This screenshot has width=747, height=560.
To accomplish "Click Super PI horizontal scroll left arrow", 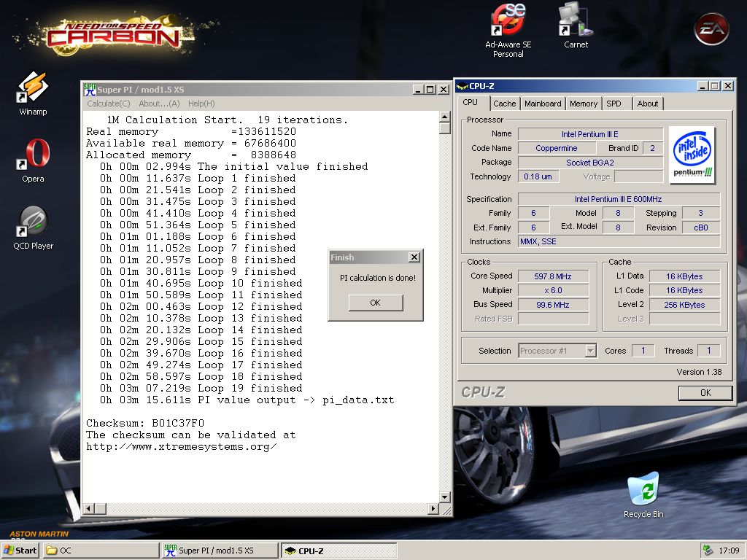I will tap(88, 508).
